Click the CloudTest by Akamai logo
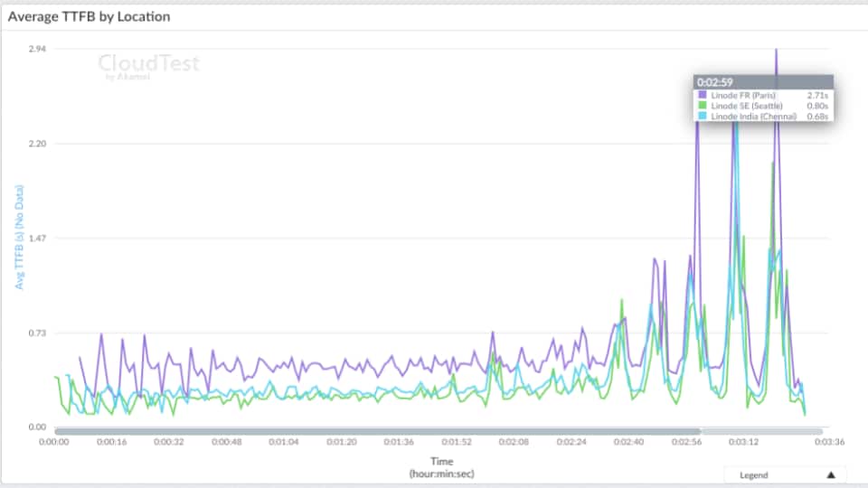The height and width of the screenshot is (488, 868). pos(148,65)
